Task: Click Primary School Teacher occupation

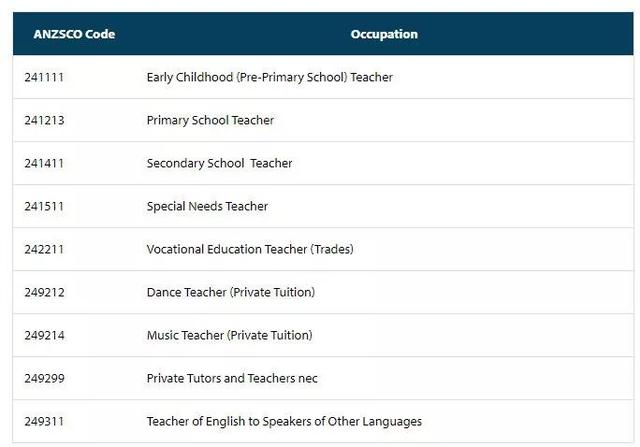Action: [210, 120]
